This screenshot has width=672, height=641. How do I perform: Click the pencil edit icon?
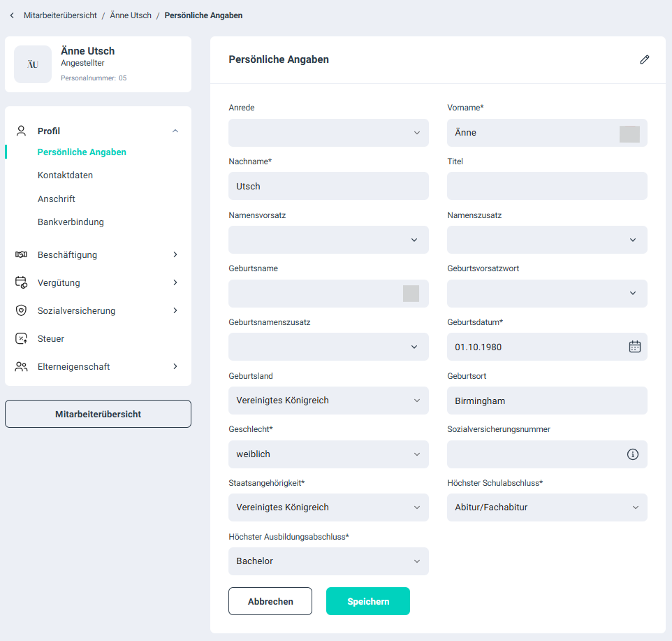644,59
